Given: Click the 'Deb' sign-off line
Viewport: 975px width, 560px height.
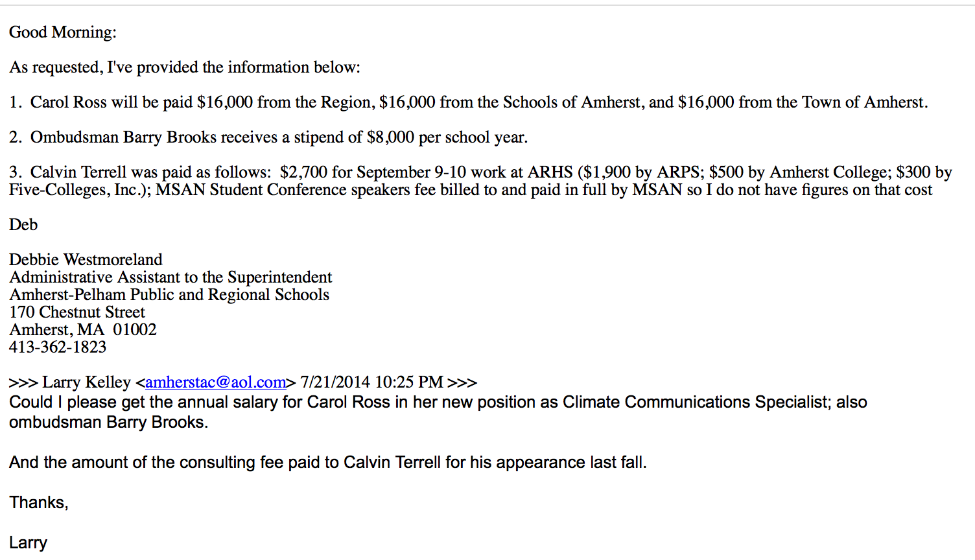Looking at the screenshot, I should pos(23,225).
